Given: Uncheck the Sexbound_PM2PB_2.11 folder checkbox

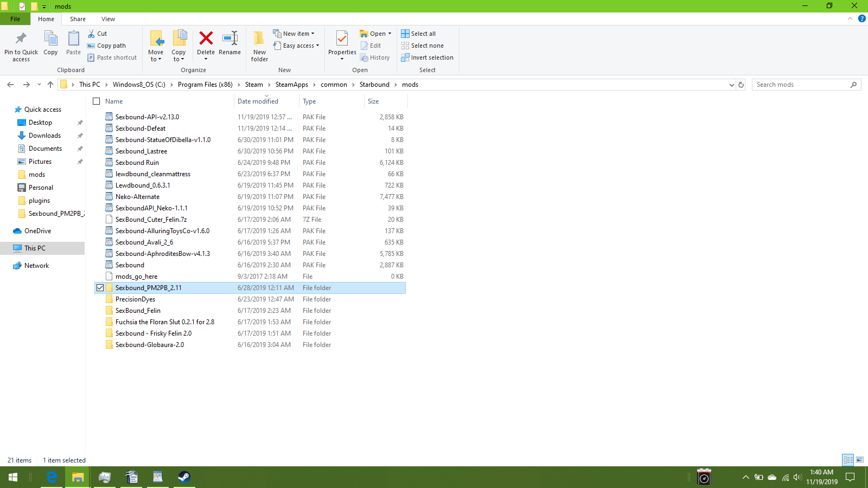Looking at the screenshot, I should (100, 288).
